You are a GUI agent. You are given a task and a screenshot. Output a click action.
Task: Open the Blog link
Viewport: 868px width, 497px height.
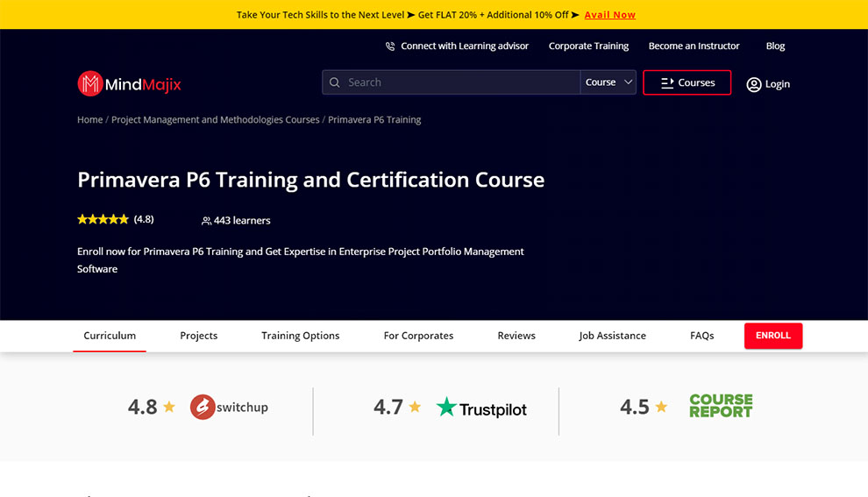(775, 46)
